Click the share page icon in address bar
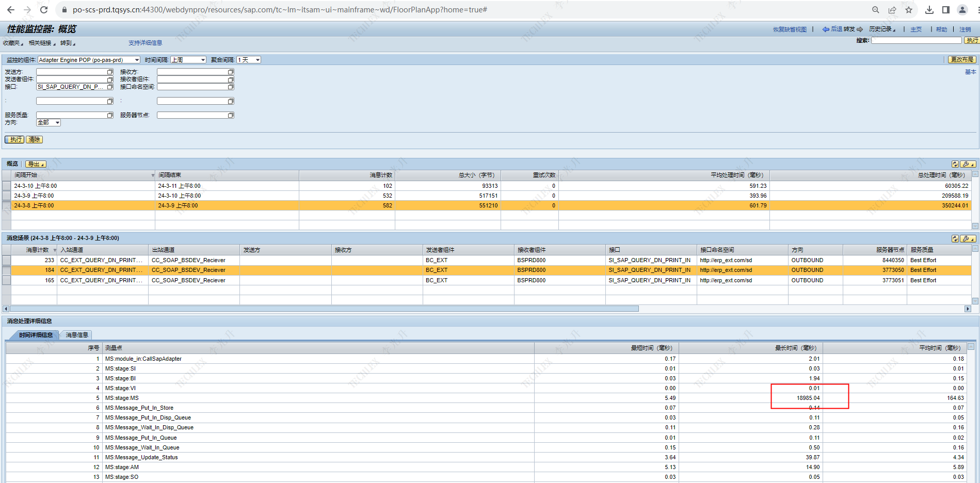 pyautogui.click(x=892, y=10)
